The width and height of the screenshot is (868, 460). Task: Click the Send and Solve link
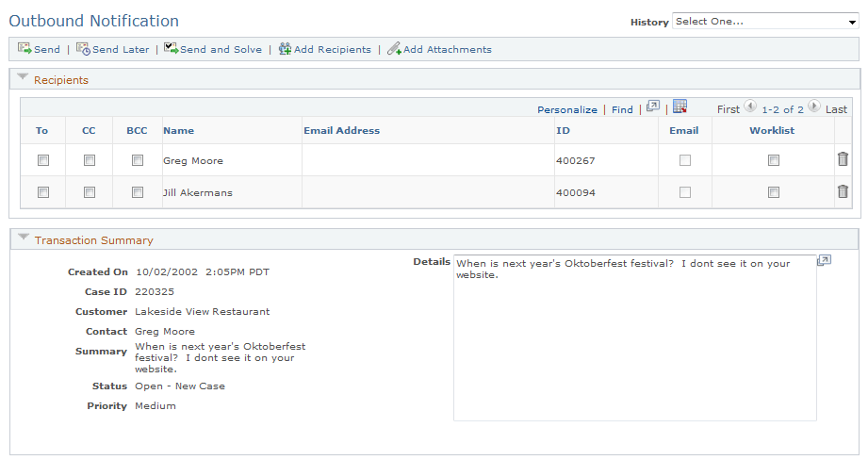pyautogui.click(x=221, y=49)
